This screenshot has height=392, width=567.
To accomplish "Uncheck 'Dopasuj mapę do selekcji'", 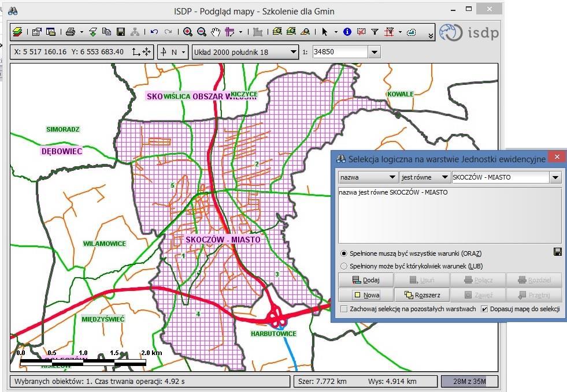I will click(484, 309).
